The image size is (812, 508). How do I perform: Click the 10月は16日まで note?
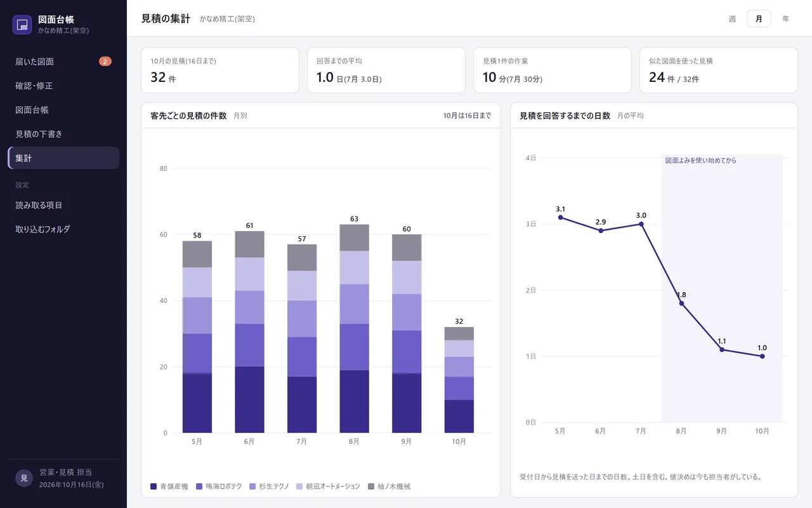click(x=467, y=116)
